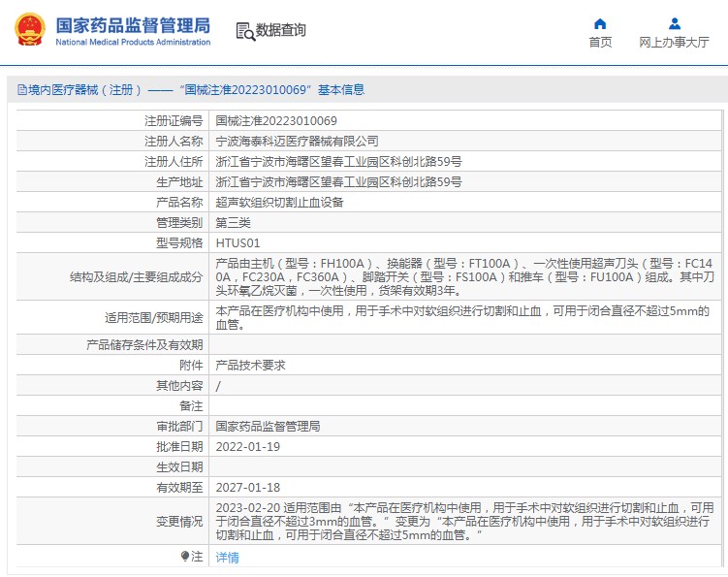This screenshot has height=577, width=728.
Task: Select expiry date 2027-01-18
Action: click(248, 488)
